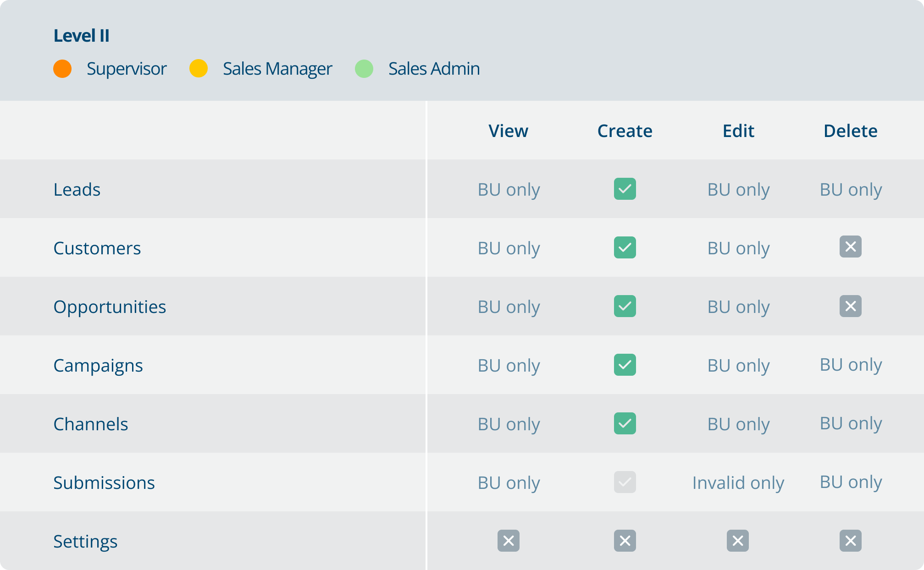This screenshot has width=924, height=570.
Task: Click the Settings View X icon
Action: (508, 541)
